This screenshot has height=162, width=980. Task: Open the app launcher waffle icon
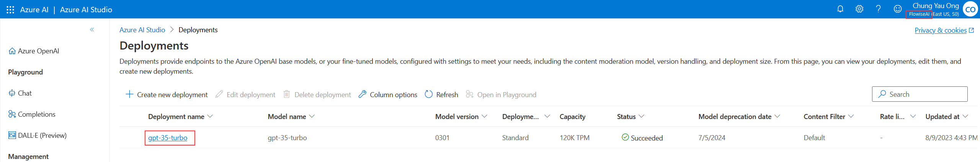point(10,10)
